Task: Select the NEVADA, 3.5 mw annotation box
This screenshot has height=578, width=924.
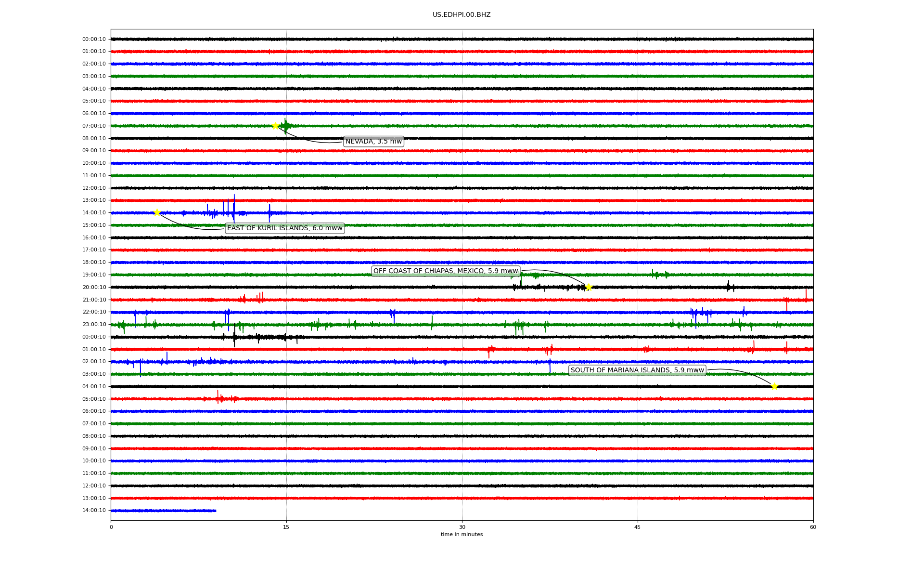Action: [x=373, y=142]
